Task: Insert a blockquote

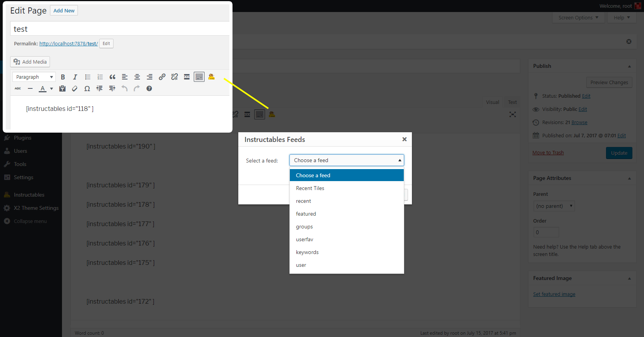Action: pyautogui.click(x=112, y=77)
